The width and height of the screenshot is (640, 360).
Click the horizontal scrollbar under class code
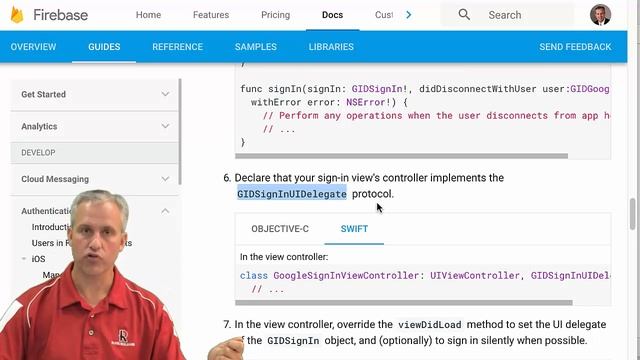click(x=404, y=303)
